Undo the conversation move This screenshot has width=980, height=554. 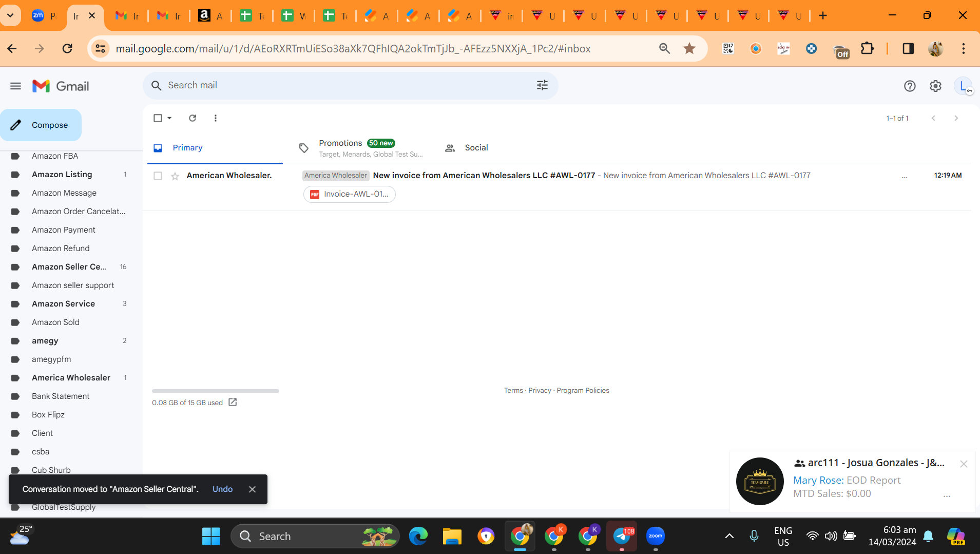click(222, 489)
